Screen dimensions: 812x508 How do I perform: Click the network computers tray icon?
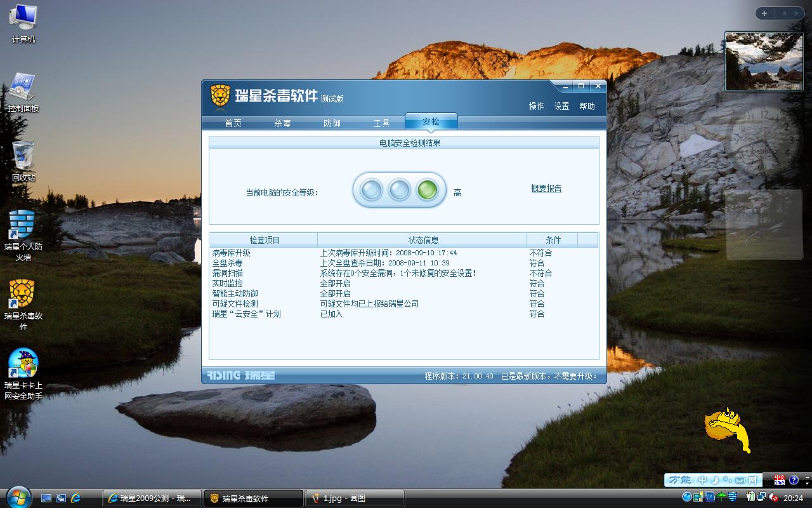(x=761, y=497)
